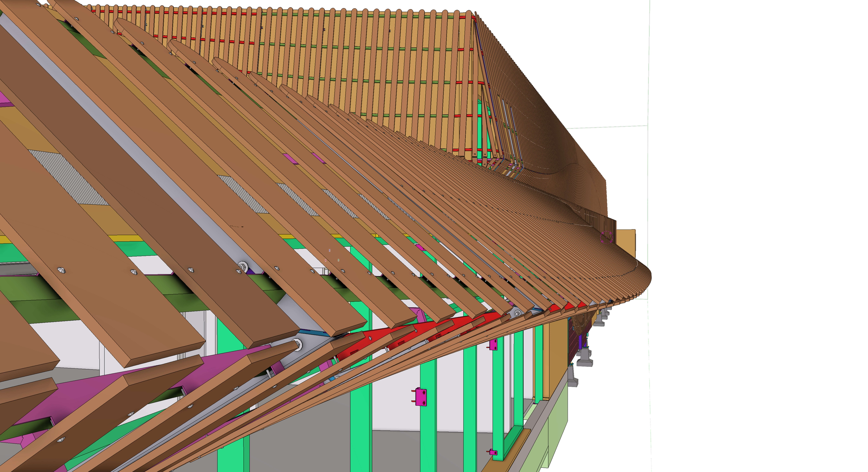Click the green Y axis label
The width and height of the screenshot is (868, 472).
(339, 260)
